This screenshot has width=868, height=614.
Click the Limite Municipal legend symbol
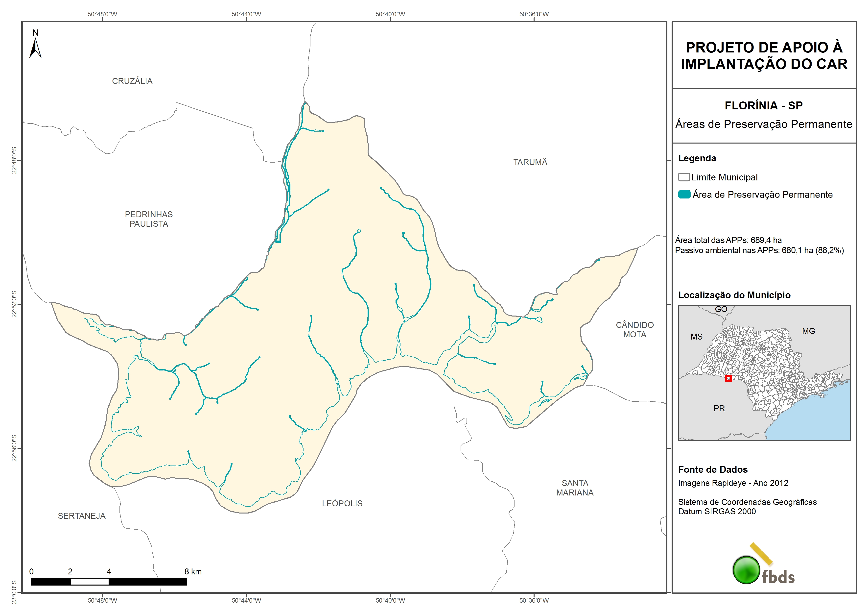click(x=683, y=177)
